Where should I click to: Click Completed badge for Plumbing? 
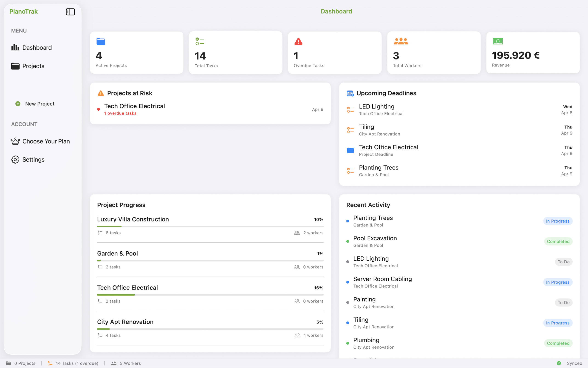(558, 343)
